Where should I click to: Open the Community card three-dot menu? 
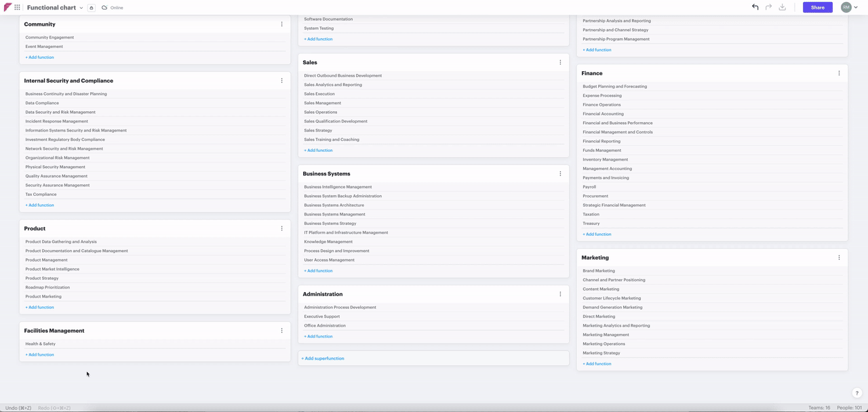click(x=281, y=24)
